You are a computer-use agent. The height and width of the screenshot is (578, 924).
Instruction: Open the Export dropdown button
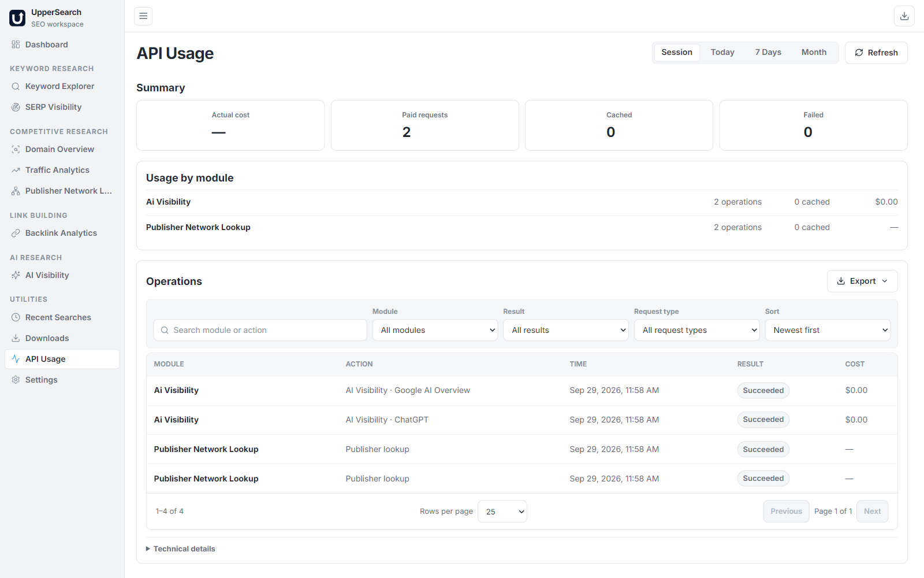(862, 281)
